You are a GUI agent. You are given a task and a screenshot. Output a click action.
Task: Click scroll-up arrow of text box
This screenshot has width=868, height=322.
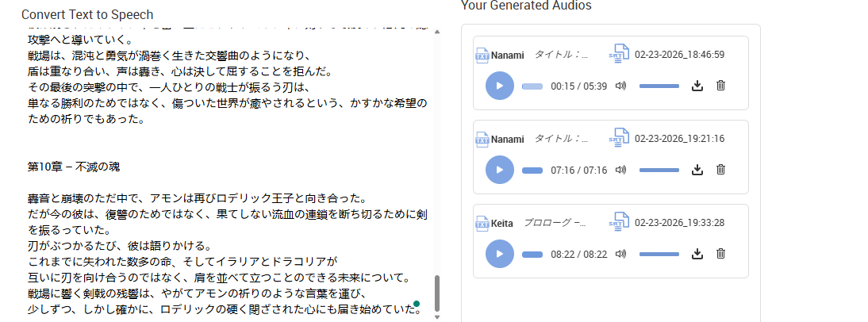pyautogui.click(x=436, y=32)
